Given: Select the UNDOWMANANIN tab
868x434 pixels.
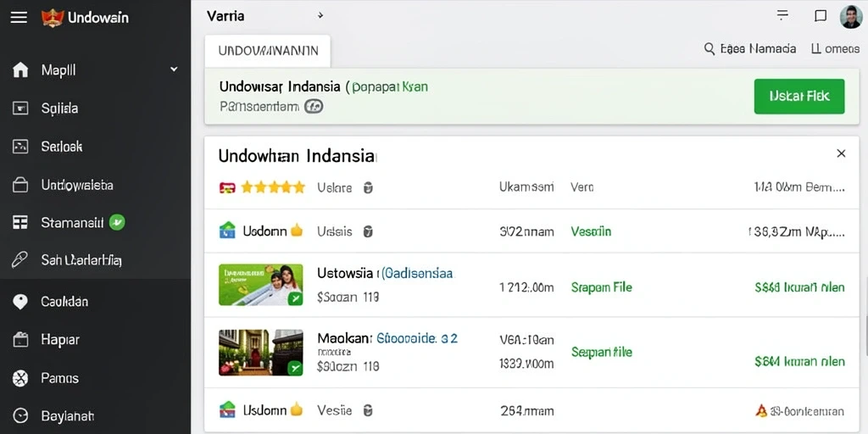Looking at the screenshot, I should coord(268,51).
